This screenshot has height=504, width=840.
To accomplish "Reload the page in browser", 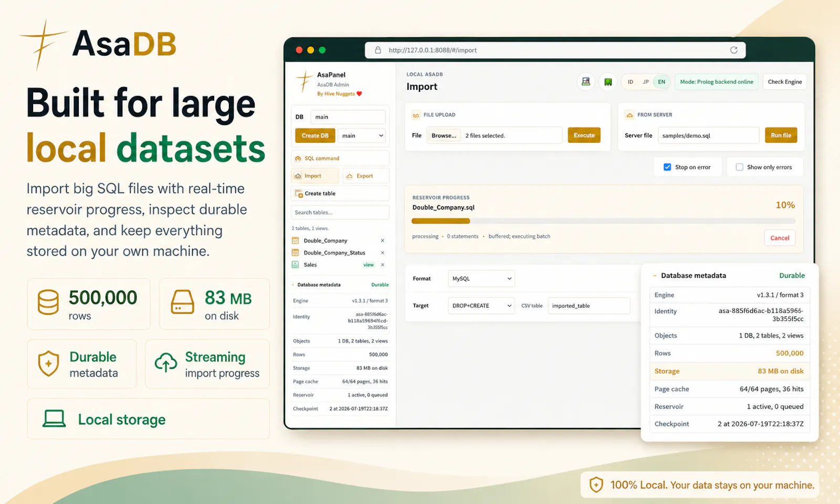I will (734, 50).
